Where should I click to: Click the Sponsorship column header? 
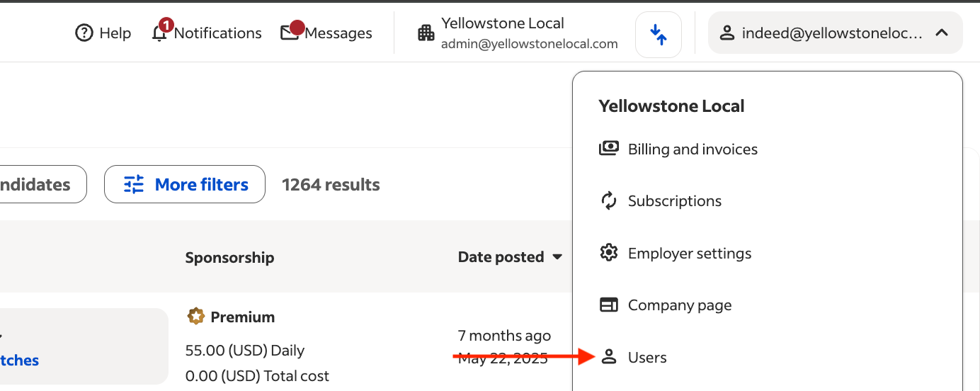click(x=229, y=257)
